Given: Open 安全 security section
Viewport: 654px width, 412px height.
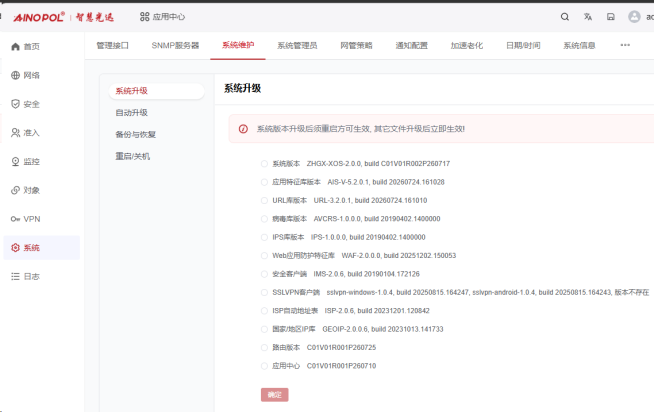Looking at the screenshot, I should coord(25,104).
